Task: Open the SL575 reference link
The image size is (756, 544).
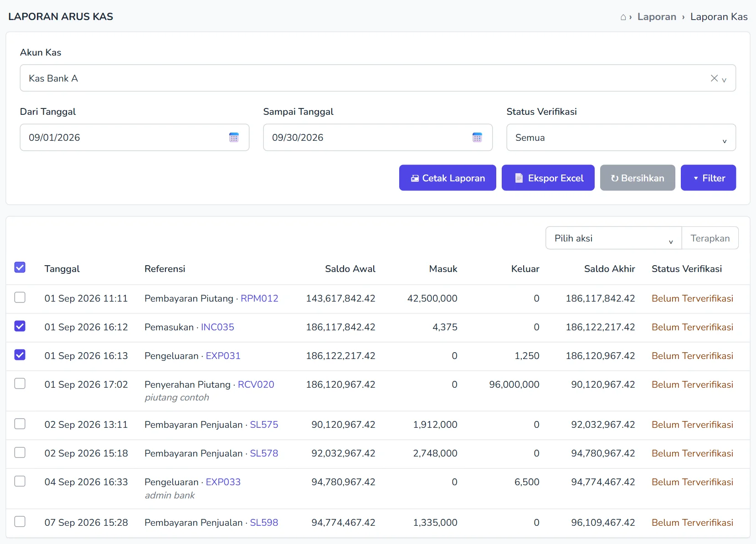Action: [x=264, y=425]
